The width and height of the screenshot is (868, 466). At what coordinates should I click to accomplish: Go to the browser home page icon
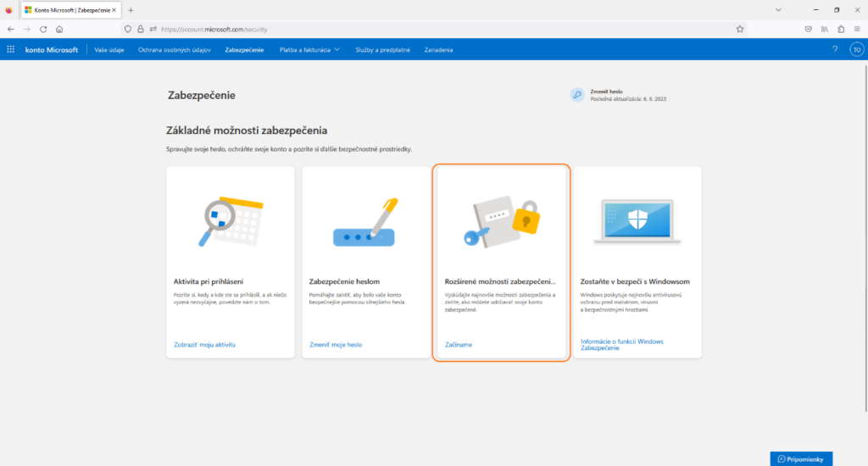point(59,29)
